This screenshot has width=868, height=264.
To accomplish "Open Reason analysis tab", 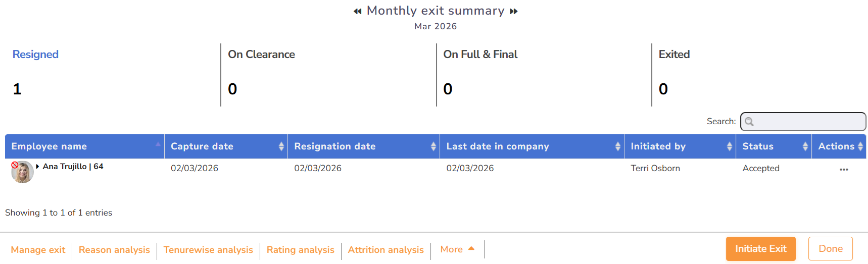I will (x=114, y=250).
